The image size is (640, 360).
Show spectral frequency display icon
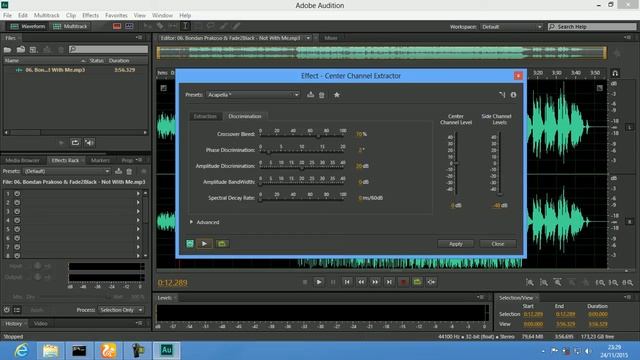tap(117, 26)
